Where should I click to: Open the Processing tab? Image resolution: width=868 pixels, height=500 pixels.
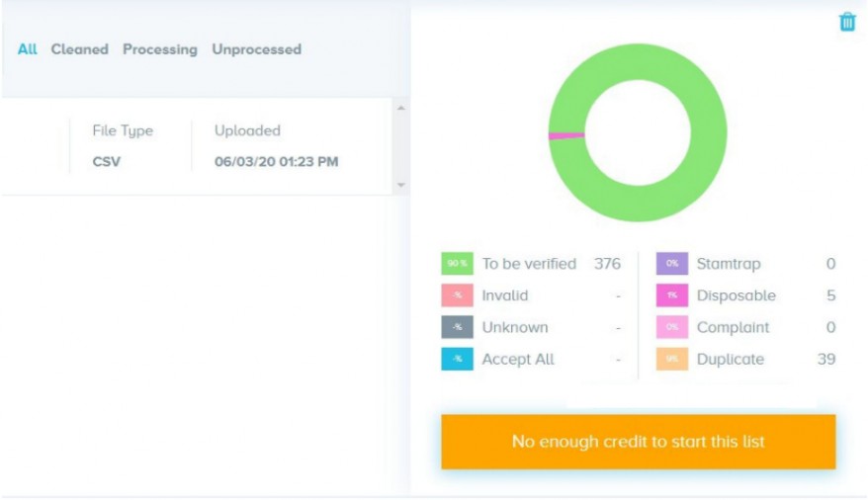[160, 49]
